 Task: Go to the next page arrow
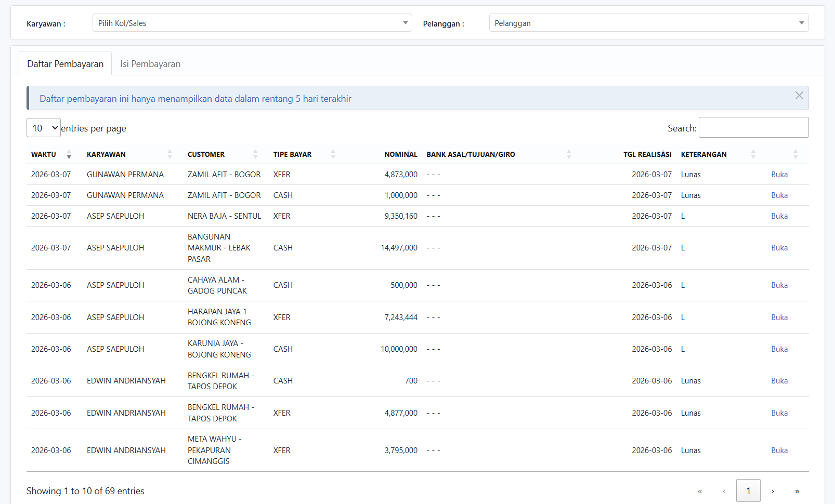click(x=773, y=491)
